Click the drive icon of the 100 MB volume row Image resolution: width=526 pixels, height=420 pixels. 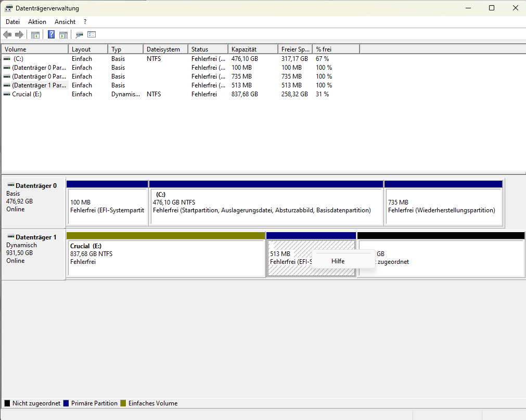coord(7,68)
